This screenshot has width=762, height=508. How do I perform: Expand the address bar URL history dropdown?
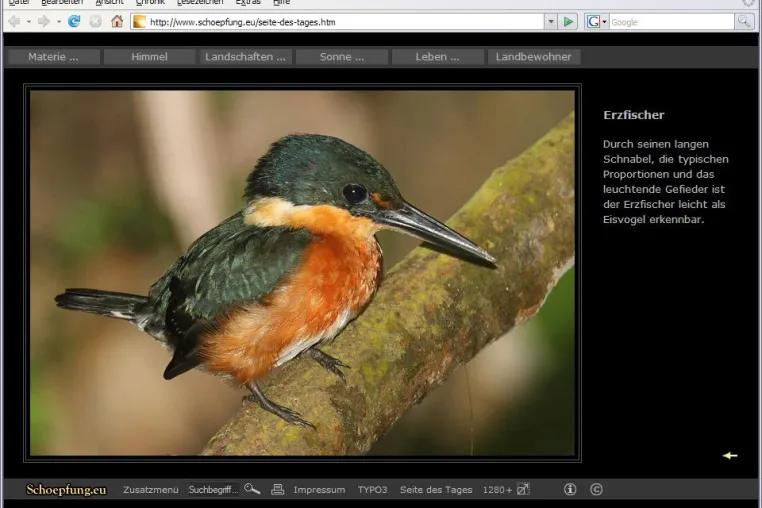551,22
